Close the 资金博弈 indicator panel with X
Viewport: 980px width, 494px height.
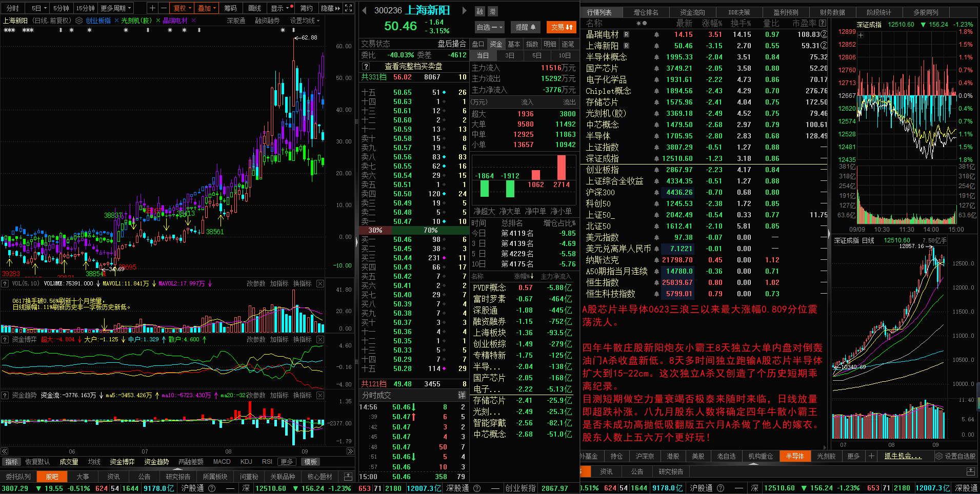click(320, 339)
